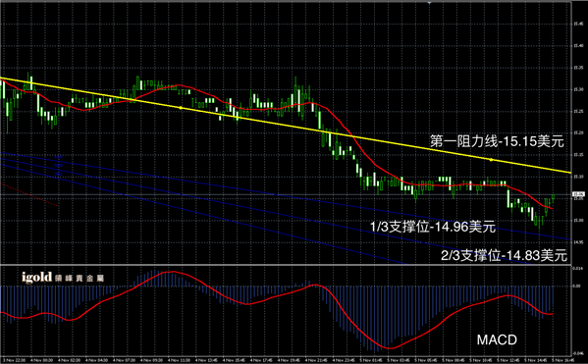
Task: Select the Fibonacci fan level labels
Action: [58, 165]
